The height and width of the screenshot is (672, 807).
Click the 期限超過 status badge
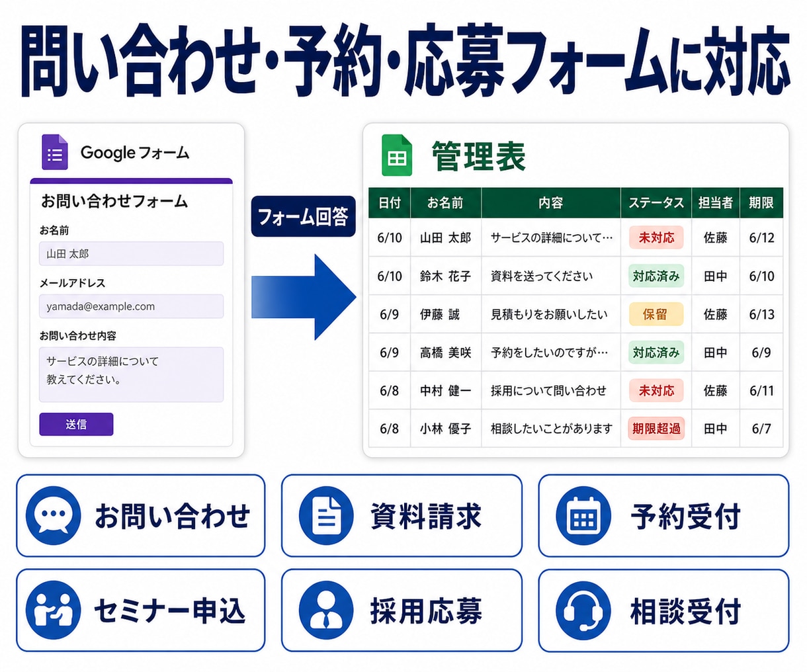click(656, 429)
